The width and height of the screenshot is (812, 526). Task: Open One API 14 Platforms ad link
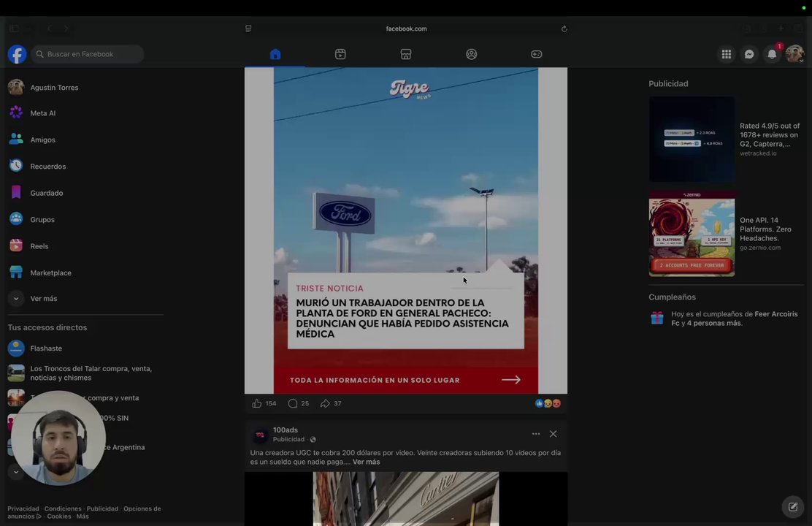tap(765, 229)
